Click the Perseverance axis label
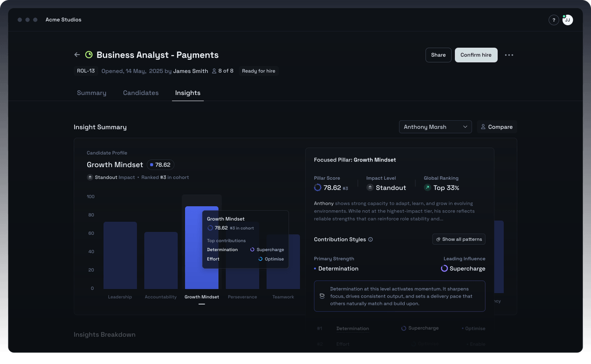 242,297
